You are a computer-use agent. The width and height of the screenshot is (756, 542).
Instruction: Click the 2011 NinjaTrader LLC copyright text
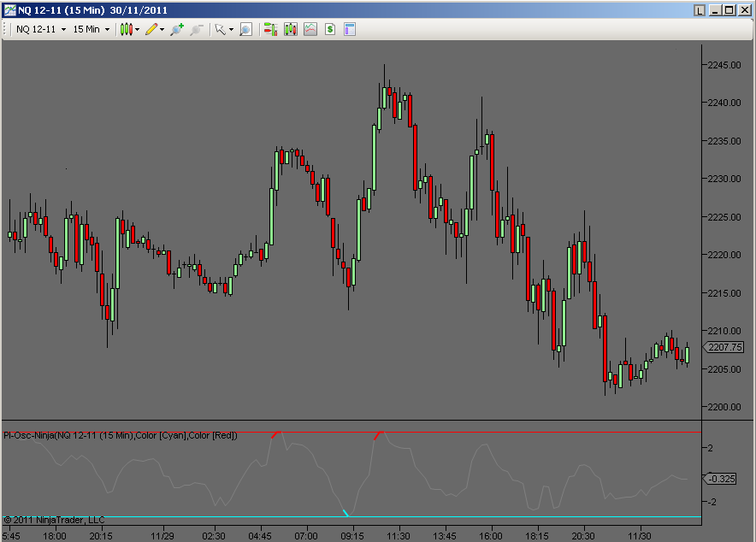tap(53, 519)
